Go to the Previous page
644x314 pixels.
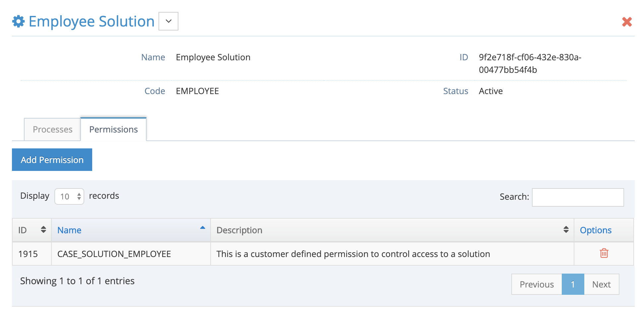537,284
